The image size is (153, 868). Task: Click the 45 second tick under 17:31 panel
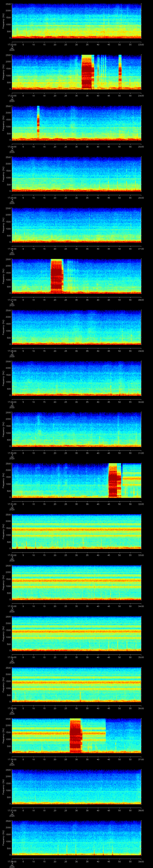(x=109, y=504)
